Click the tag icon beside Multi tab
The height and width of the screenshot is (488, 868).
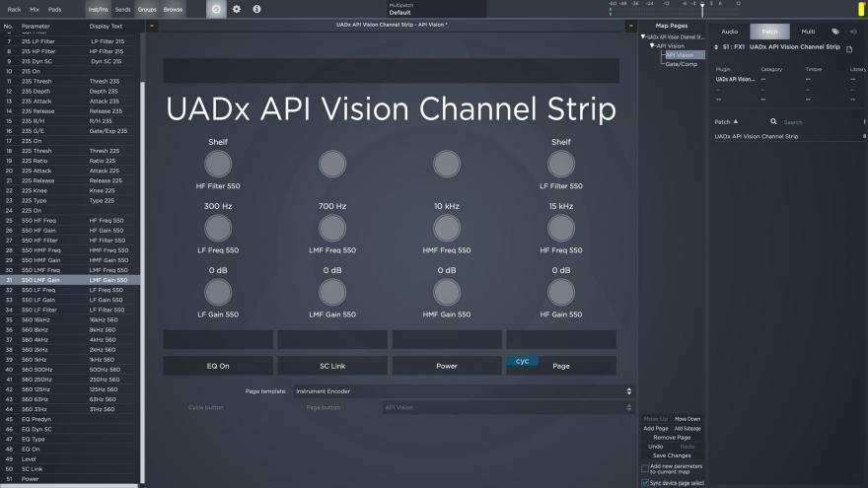tap(835, 32)
